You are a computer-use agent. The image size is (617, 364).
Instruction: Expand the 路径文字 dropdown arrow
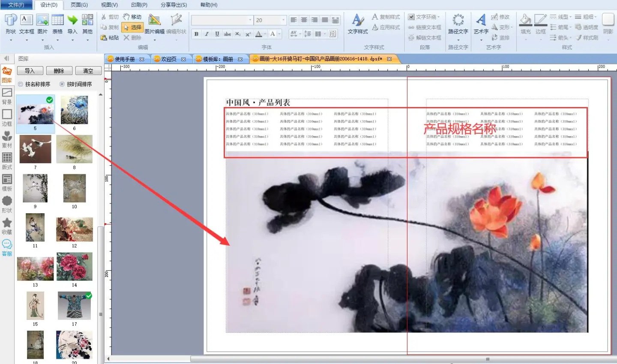point(458,40)
